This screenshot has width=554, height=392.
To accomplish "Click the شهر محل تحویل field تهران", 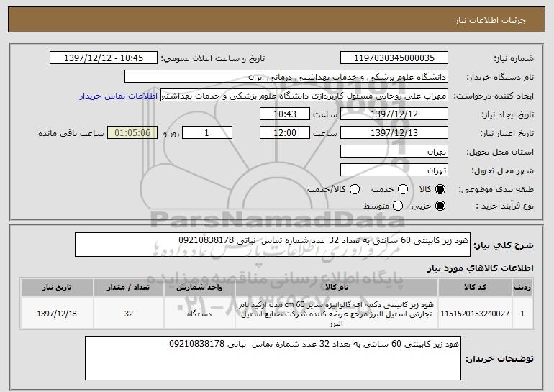I will tap(394, 170).
